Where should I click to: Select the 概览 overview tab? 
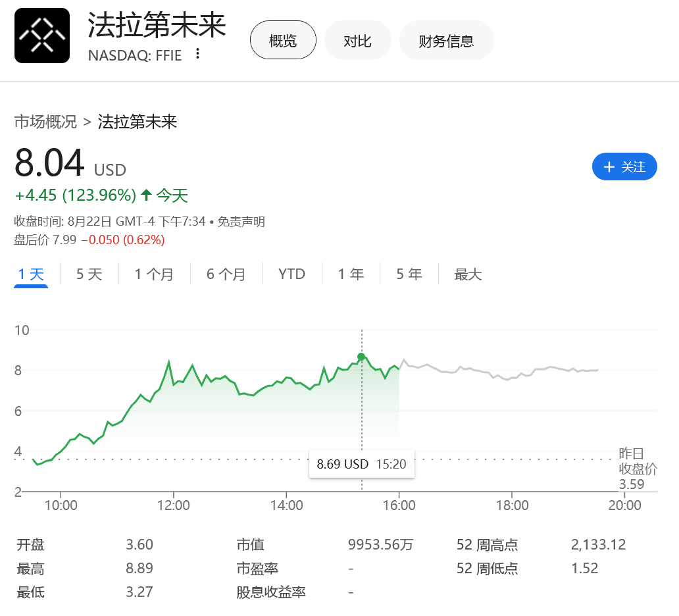(x=283, y=40)
